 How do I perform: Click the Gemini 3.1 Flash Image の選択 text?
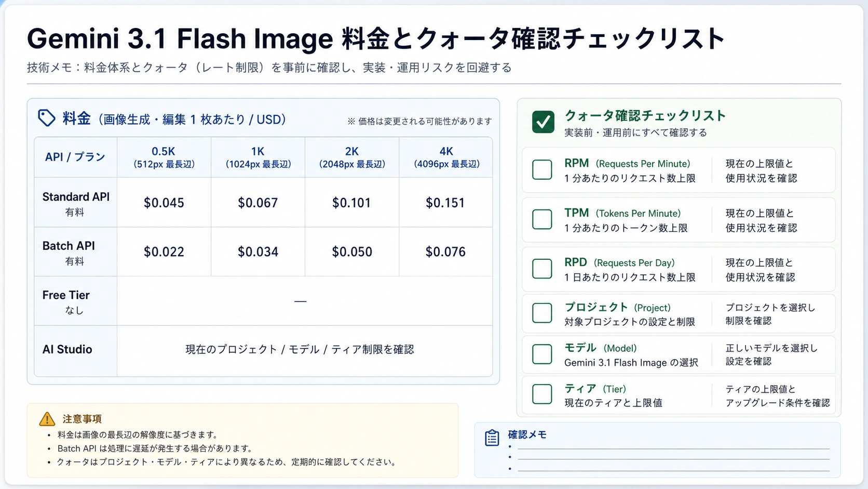pyautogui.click(x=631, y=363)
